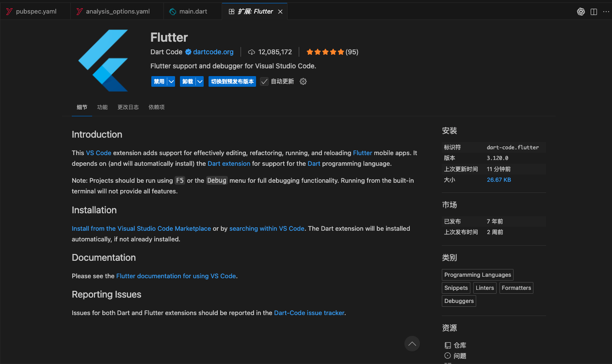Follow the Dart-Code issue tracker link
The width and height of the screenshot is (612, 364).
[x=309, y=313]
